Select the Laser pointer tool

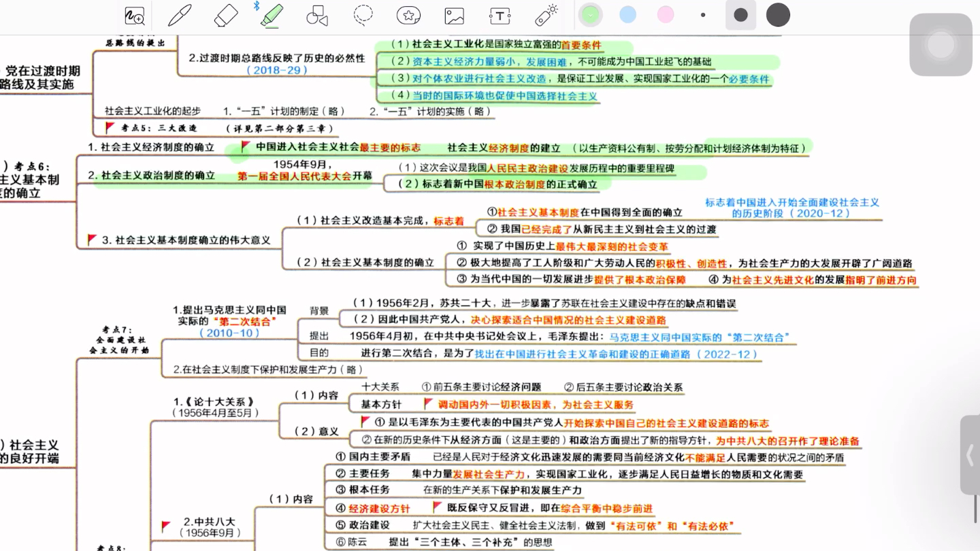tap(546, 15)
